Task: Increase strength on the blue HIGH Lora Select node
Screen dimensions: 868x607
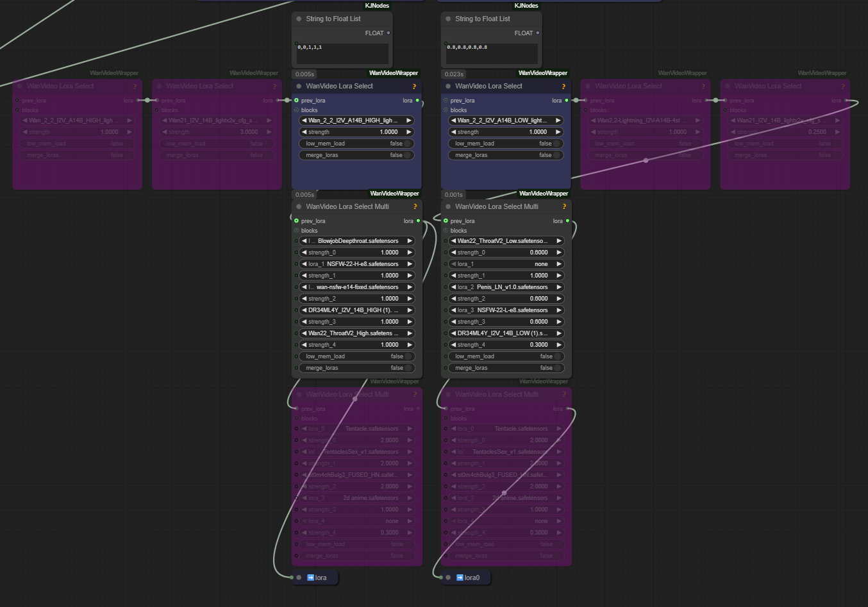Action: pos(409,132)
